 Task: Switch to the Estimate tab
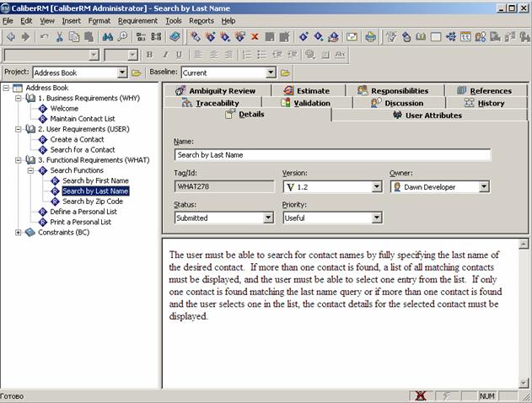pyautogui.click(x=308, y=90)
